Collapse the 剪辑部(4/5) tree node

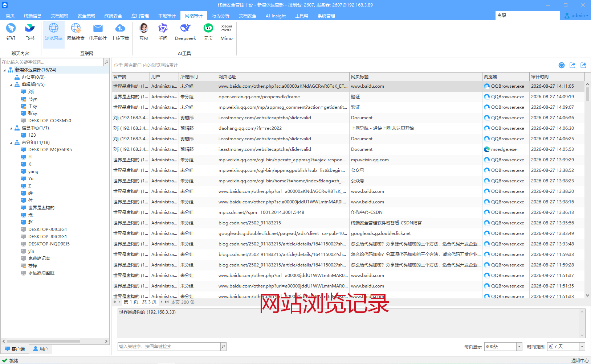click(11, 84)
